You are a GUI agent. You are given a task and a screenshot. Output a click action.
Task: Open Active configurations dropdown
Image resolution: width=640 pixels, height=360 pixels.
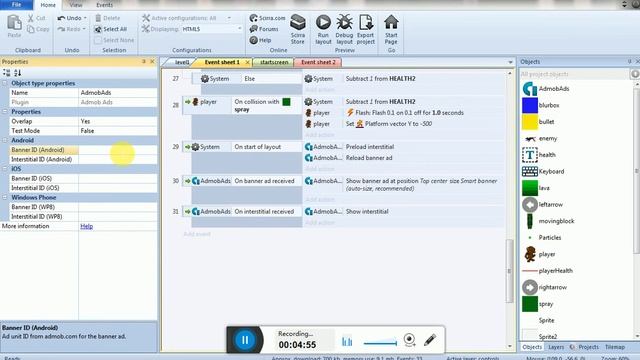(229, 18)
